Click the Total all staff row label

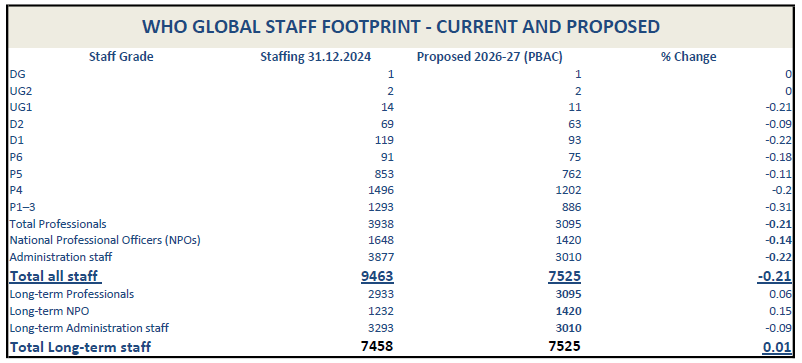point(55,277)
